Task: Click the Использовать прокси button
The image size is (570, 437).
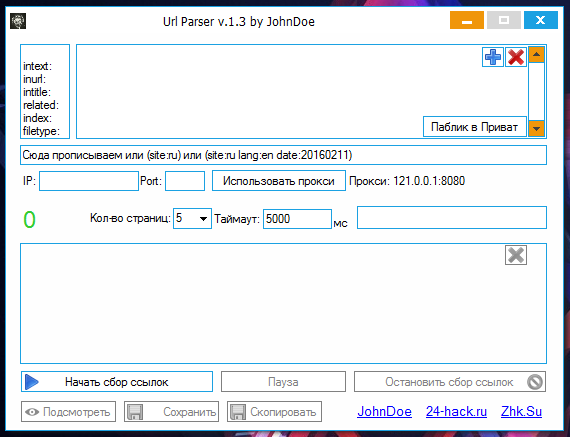Action: [x=279, y=181]
